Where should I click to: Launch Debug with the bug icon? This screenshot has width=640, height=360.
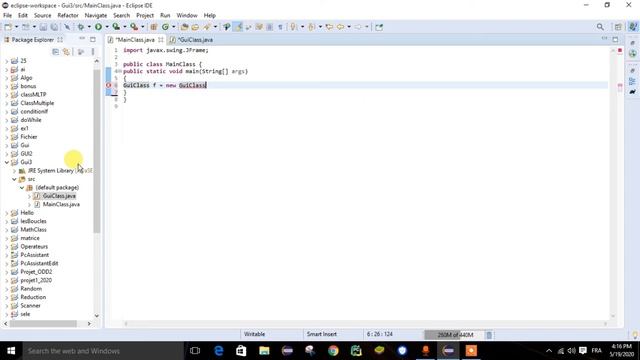(x=81, y=27)
